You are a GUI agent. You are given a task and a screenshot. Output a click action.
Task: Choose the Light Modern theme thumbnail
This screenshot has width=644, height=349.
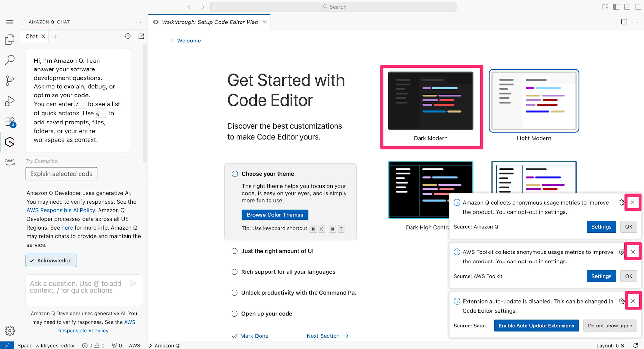point(534,101)
